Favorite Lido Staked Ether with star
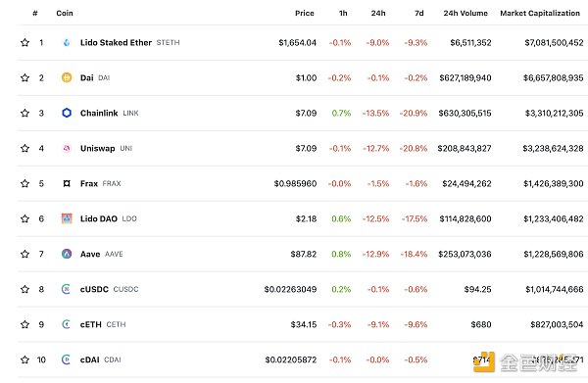The image size is (588, 383). 24,42
